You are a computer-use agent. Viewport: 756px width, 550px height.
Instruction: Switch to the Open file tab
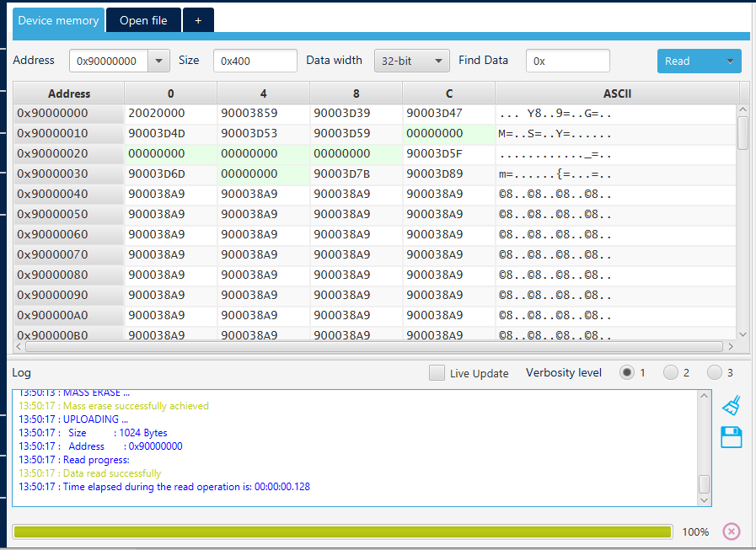[x=143, y=20]
